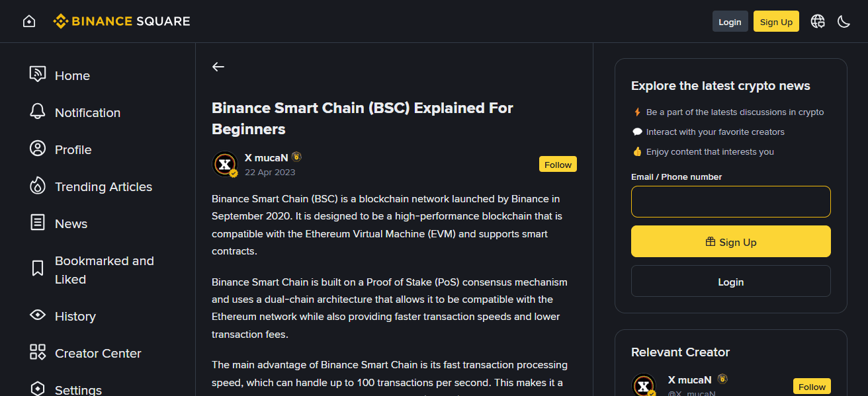This screenshot has height=396, width=868.
Task: Toggle dark mode with the moon icon
Action: [844, 21]
